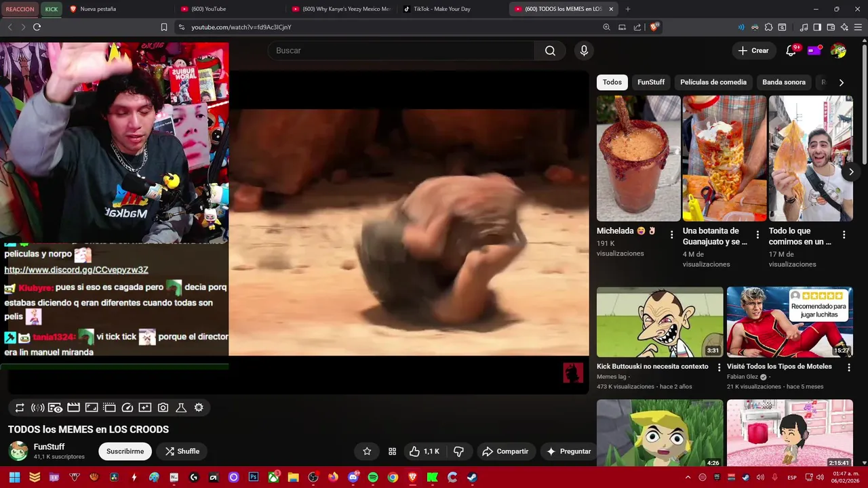Click the star favorite icon
Viewport: 868px width, 488px height.
(367, 451)
